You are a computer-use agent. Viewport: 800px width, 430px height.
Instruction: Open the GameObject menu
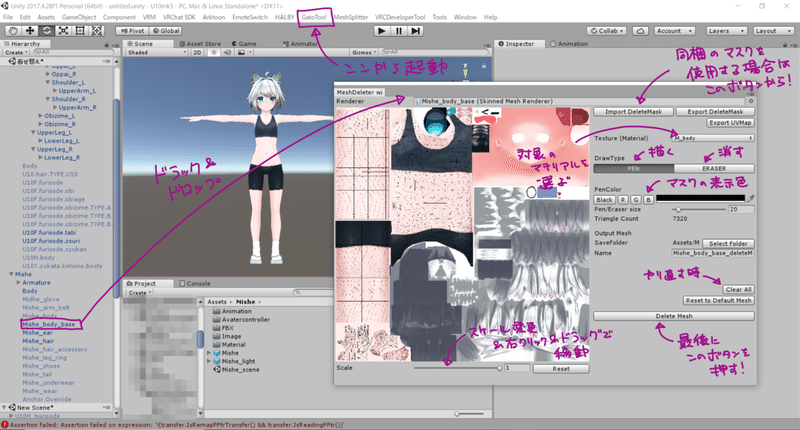pos(79,17)
